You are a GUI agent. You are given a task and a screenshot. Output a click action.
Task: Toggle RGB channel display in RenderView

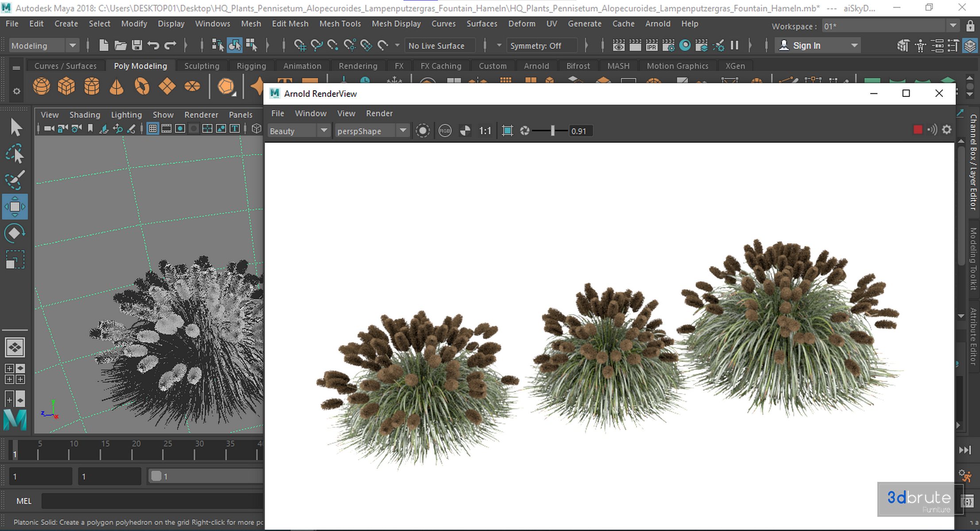[x=444, y=131]
